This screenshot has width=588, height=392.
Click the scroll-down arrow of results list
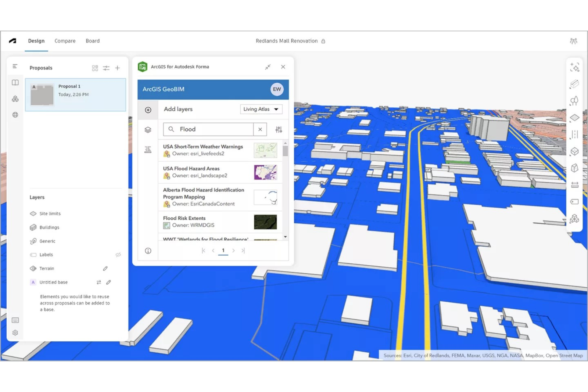(286, 237)
